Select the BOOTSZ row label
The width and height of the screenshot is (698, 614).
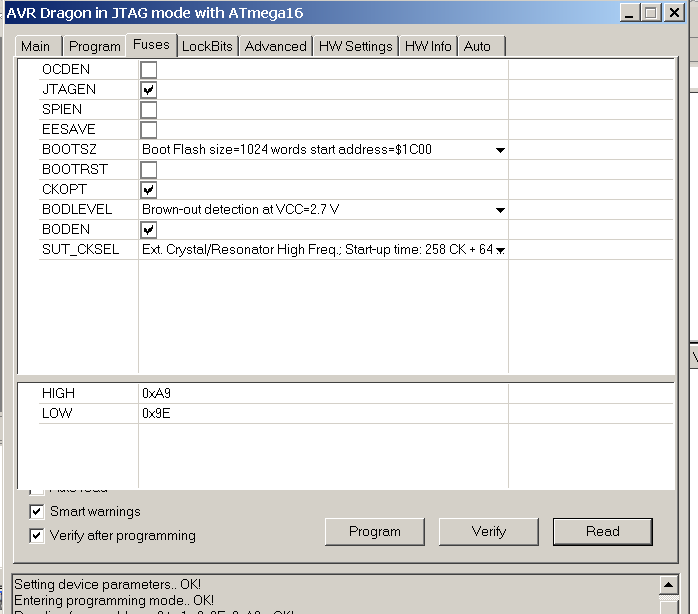(x=69, y=150)
